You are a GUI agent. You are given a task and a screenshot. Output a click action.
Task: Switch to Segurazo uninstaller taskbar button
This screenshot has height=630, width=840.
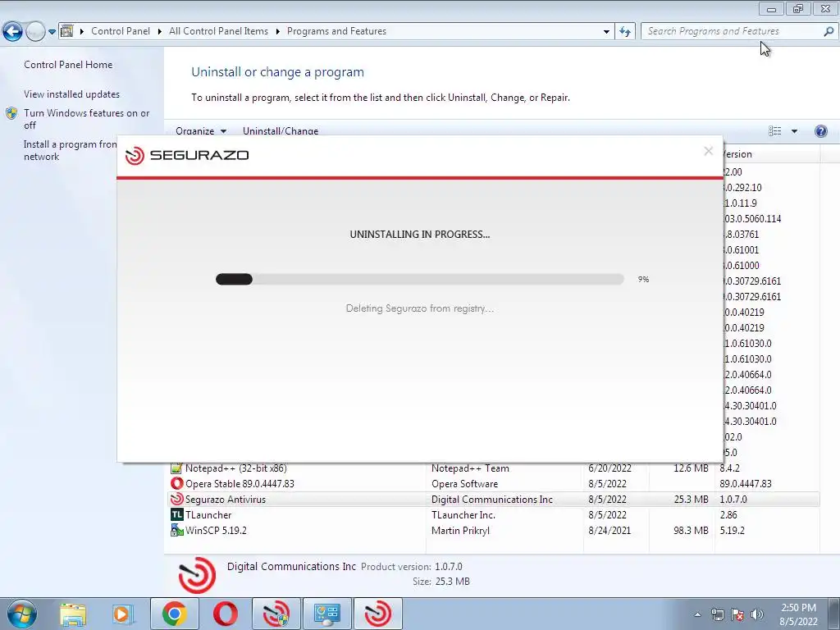tap(377, 614)
